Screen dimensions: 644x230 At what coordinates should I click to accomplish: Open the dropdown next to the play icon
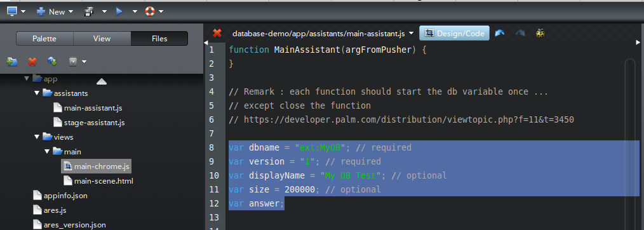135,11
